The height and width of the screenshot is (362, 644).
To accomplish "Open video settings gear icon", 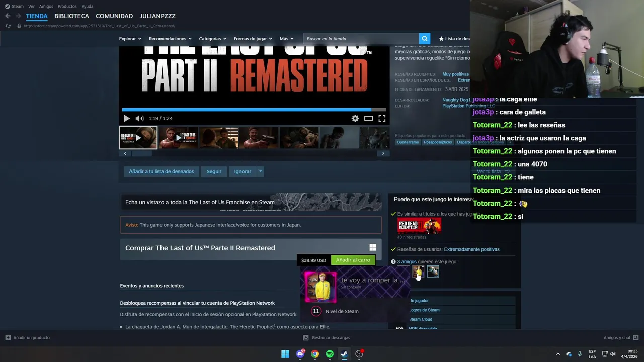I will coord(355,118).
